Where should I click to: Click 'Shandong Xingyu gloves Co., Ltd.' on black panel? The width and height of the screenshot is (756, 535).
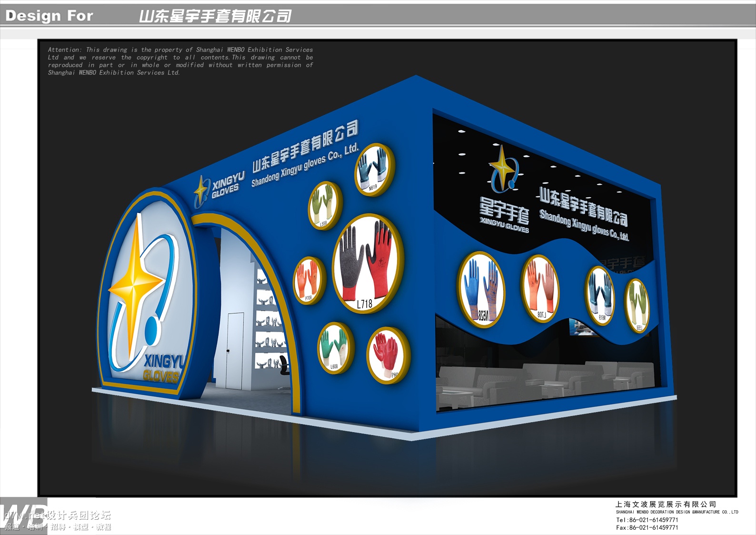click(584, 226)
